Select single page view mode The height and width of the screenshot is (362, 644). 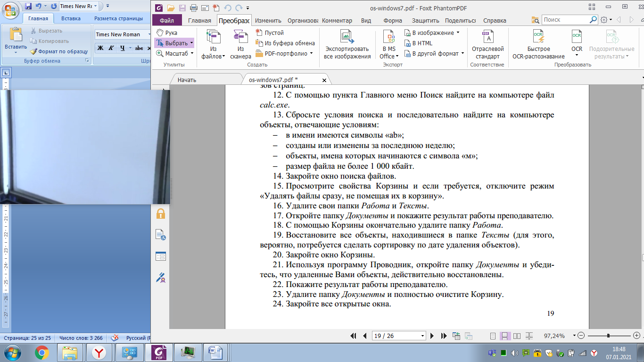tap(493, 336)
